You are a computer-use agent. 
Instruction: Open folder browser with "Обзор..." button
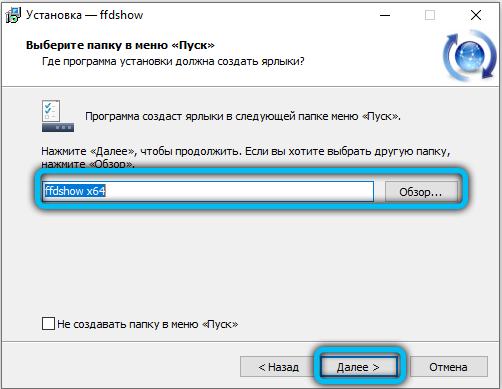(421, 192)
